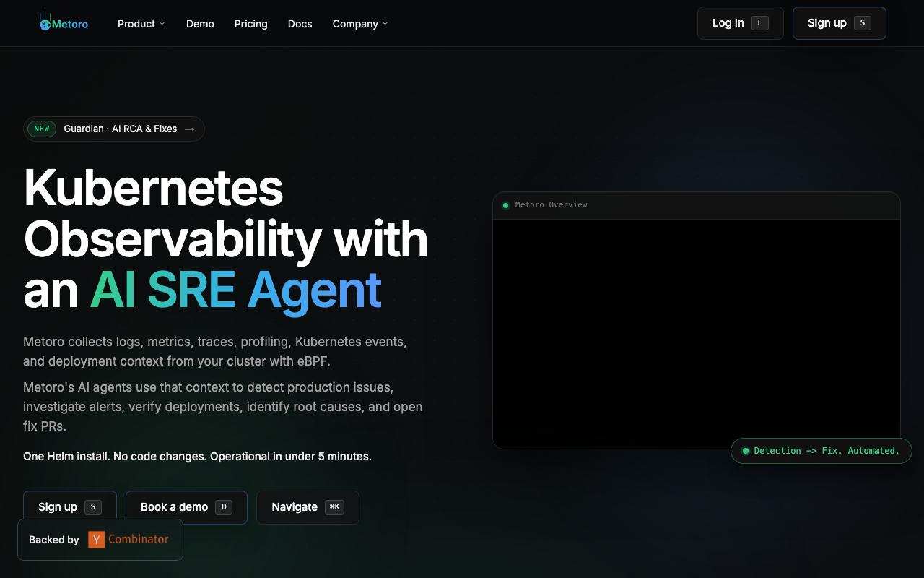Click the S key badge in header
This screenshot has width=924, height=578.
point(863,23)
